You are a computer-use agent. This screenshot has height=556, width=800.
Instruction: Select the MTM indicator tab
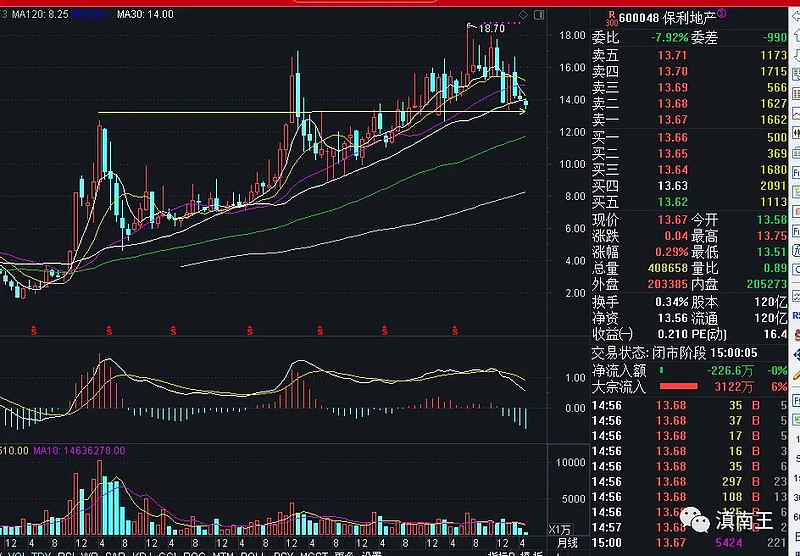[222, 553]
